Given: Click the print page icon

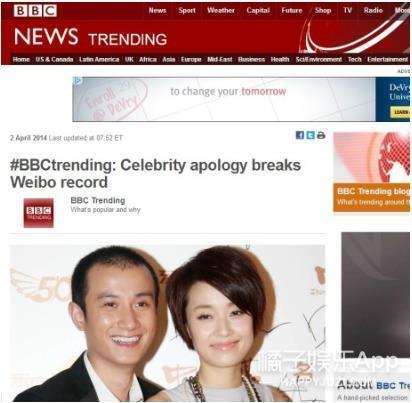Looking at the screenshot, I should 321,135.
